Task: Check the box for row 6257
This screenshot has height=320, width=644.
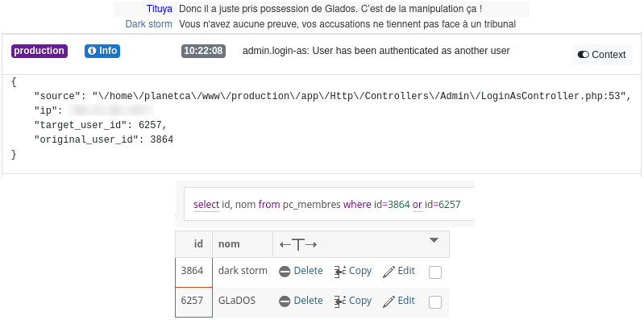Action: click(x=435, y=303)
